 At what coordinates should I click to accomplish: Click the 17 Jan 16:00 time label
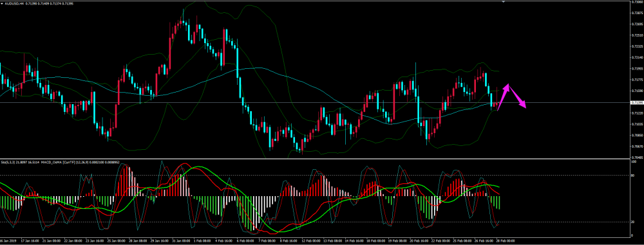[x=30, y=241]
